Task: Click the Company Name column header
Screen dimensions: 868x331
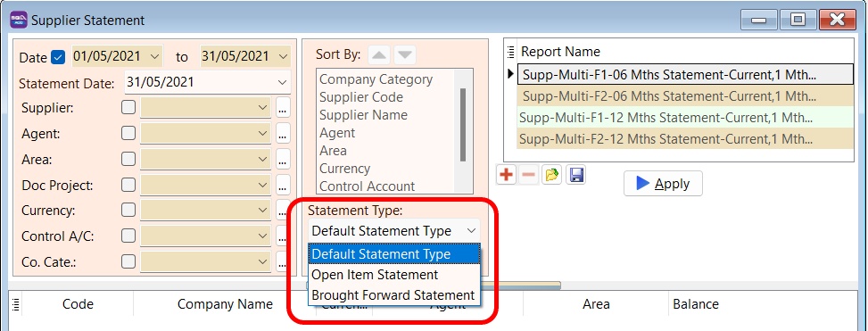Action: coord(225,304)
